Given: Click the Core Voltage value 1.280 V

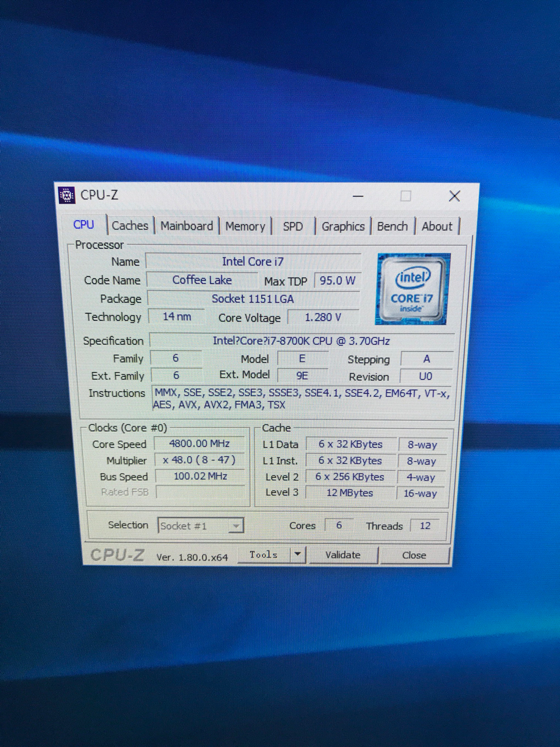Looking at the screenshot, I should coord(321,317).
